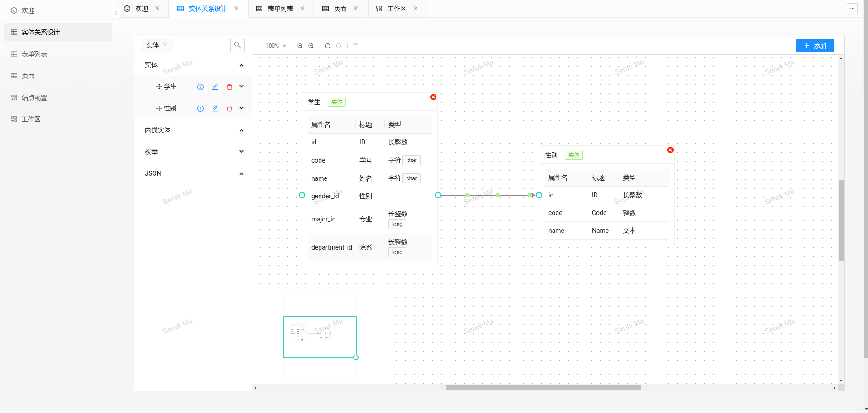
Task: Click the 学生 node title
Action: pos(314,102)
